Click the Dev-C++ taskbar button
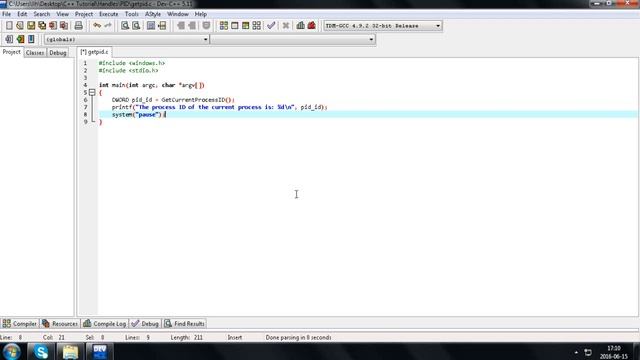The height and width of the screenshot is (360, 640). (100, 351)
